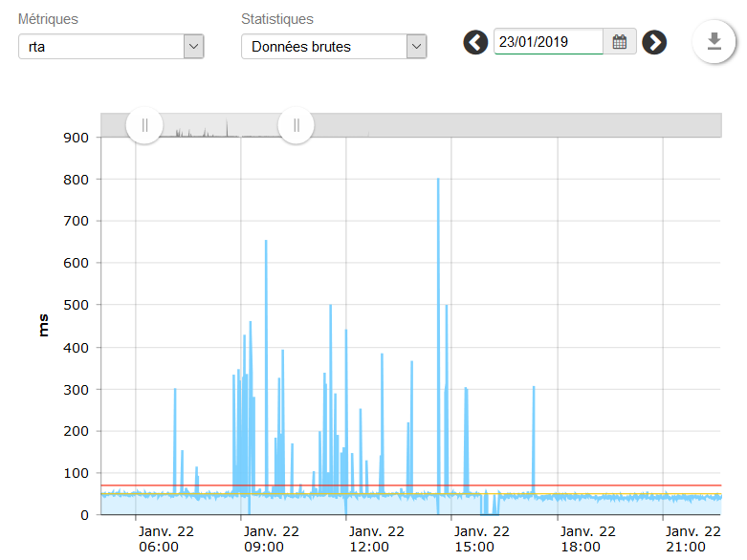Click the "500" y-axis value
This screenshot has height=560, width=747.
pyautogui.click(x=76, y=305)
